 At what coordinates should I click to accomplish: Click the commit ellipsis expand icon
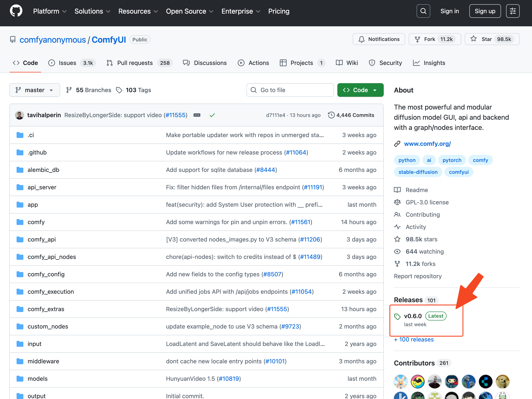pyautogui.click(x=197, y=115)
